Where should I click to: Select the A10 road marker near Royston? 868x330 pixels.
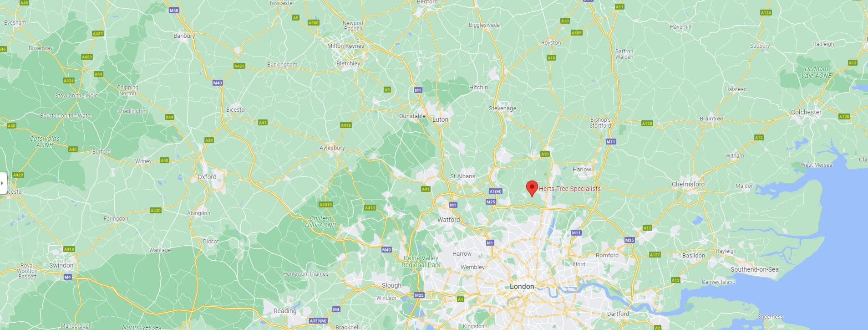pos(551,58)
